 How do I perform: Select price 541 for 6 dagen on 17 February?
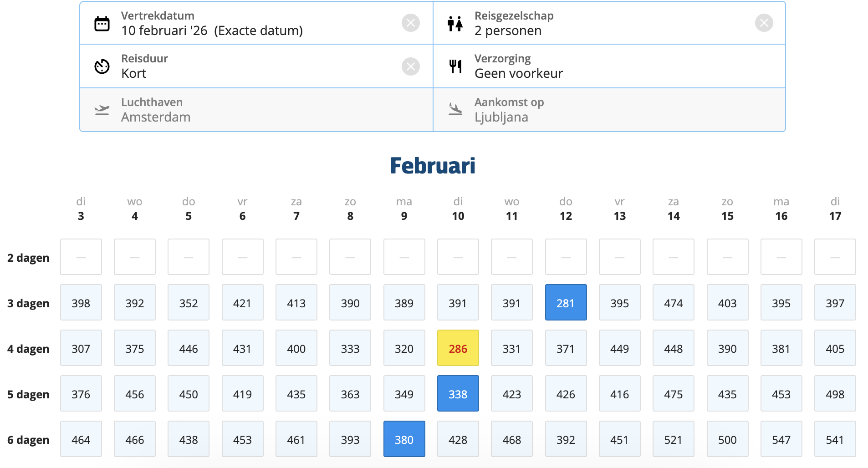coord(834,439)
